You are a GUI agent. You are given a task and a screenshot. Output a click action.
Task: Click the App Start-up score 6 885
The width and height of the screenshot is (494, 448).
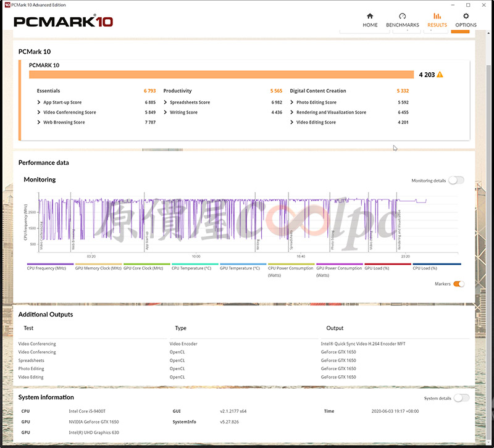[x=150, y=102]
